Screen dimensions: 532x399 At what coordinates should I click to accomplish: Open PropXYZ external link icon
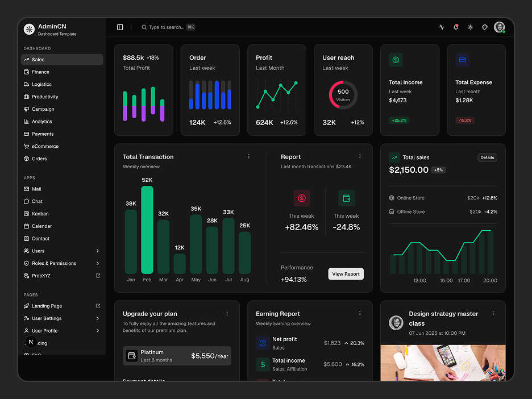[x=98, y=276]
